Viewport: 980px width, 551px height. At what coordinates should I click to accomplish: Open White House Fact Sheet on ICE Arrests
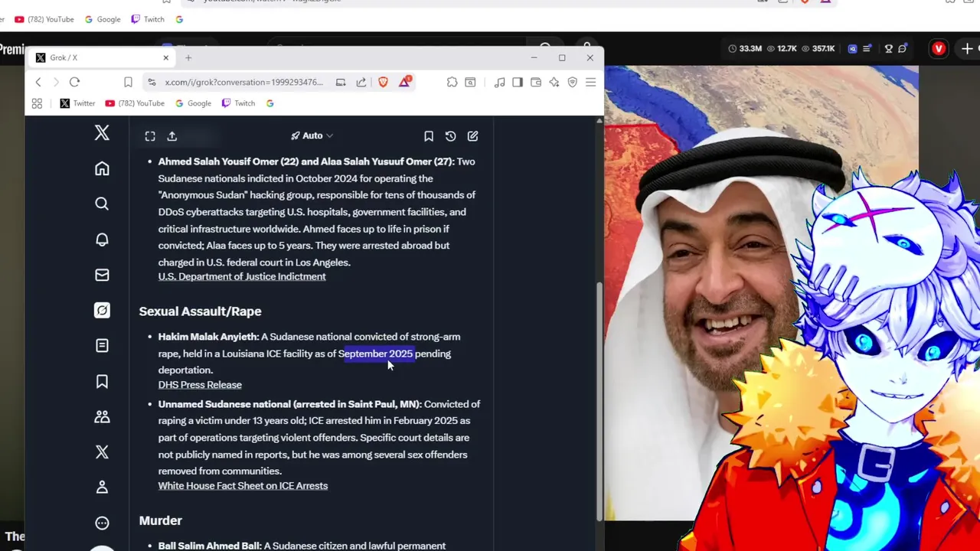point(243,485)
